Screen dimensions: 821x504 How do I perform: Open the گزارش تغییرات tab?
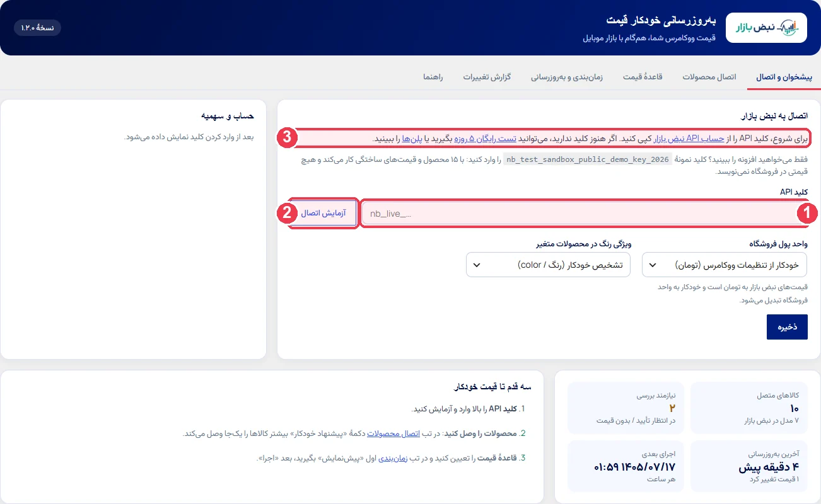[487, 77]
